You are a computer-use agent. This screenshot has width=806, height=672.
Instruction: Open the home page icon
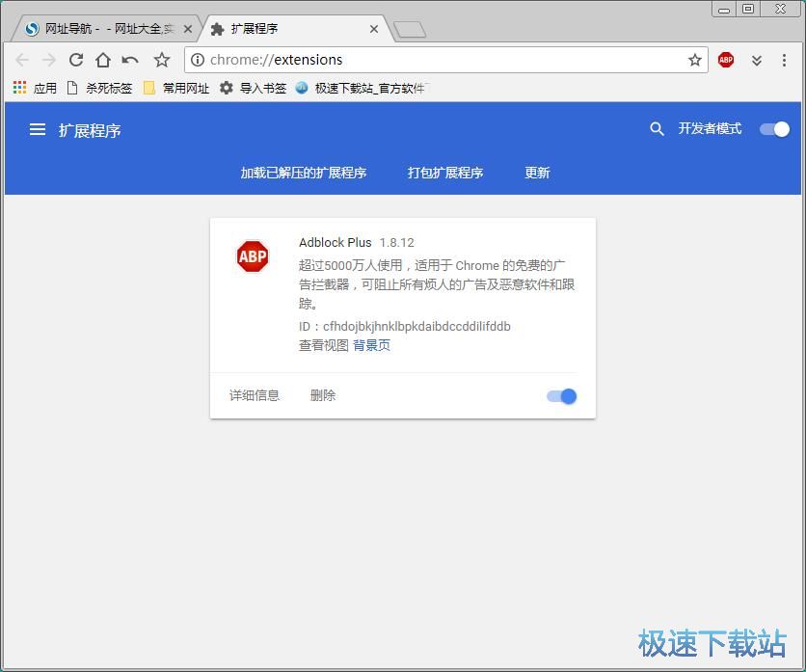click(103, 60)
